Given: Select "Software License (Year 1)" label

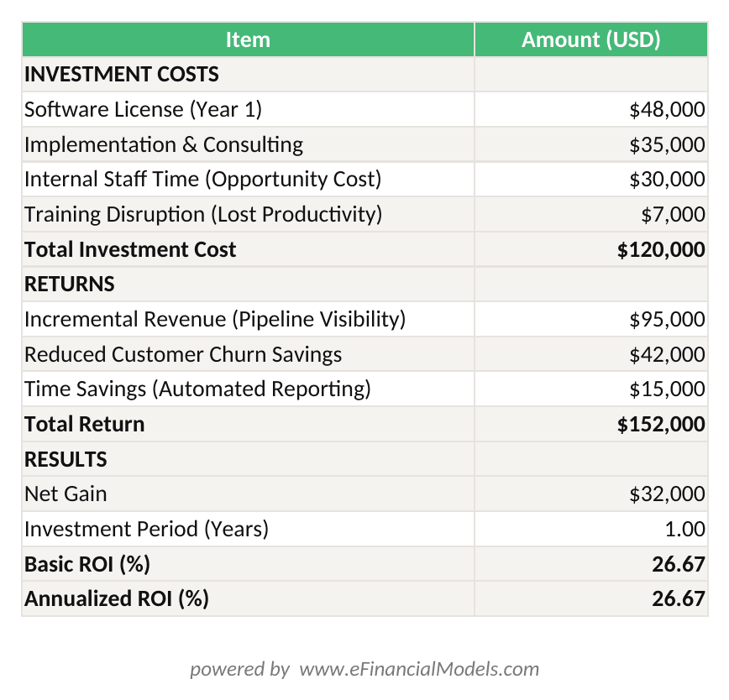Looking at the screenshot, I should point(143,110).
